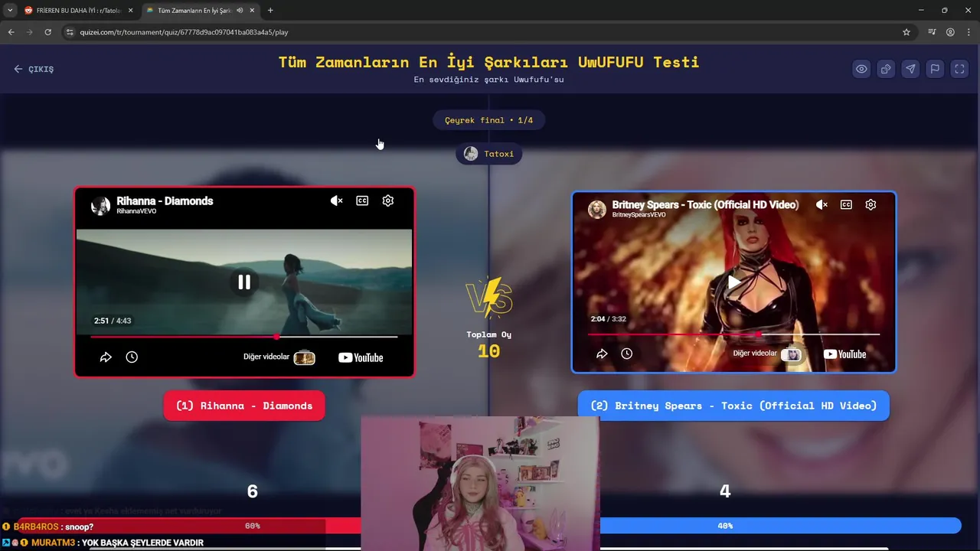Open a new browser tab
The image size is (980, 551).
click(x=270, y=11)
